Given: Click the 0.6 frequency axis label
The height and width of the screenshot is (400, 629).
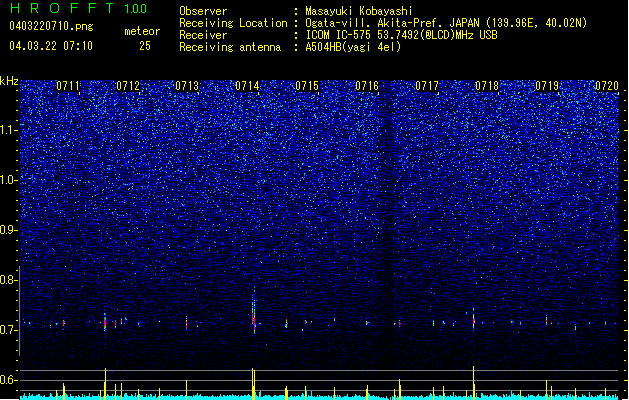Looking at the screenshot, I should (8, 380).
